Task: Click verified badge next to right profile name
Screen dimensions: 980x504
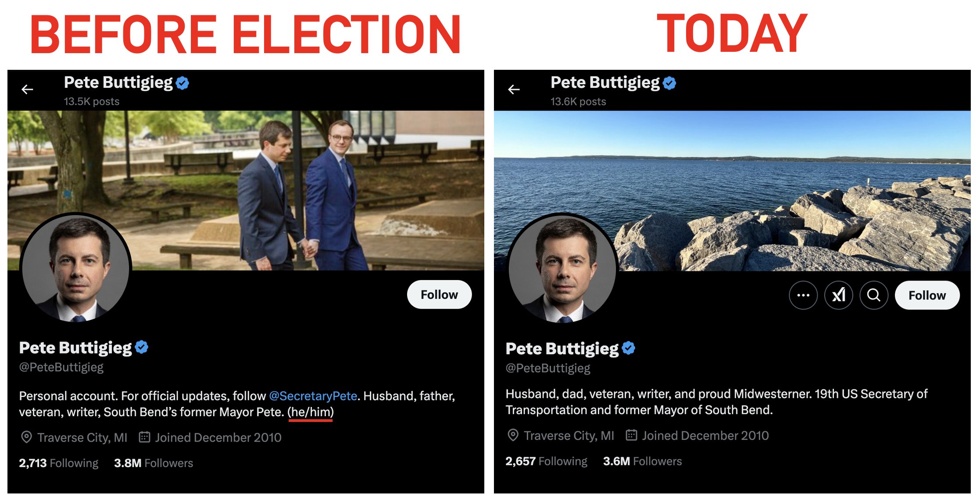Action: coord(629,348)
